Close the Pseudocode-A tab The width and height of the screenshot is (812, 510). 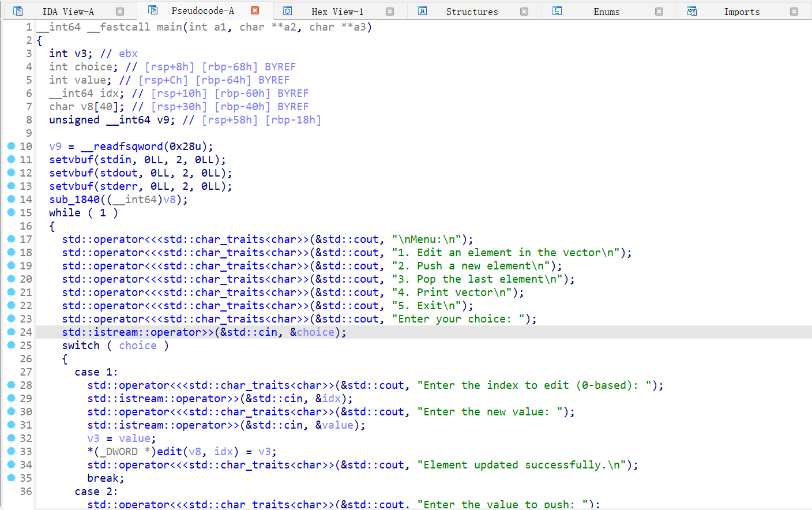[x=255, y=10]
